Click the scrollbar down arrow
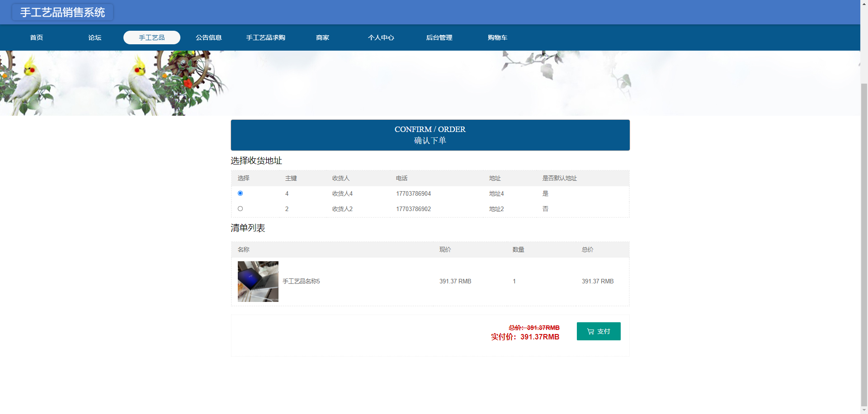868x414 pixels. [x=864, y=410]
